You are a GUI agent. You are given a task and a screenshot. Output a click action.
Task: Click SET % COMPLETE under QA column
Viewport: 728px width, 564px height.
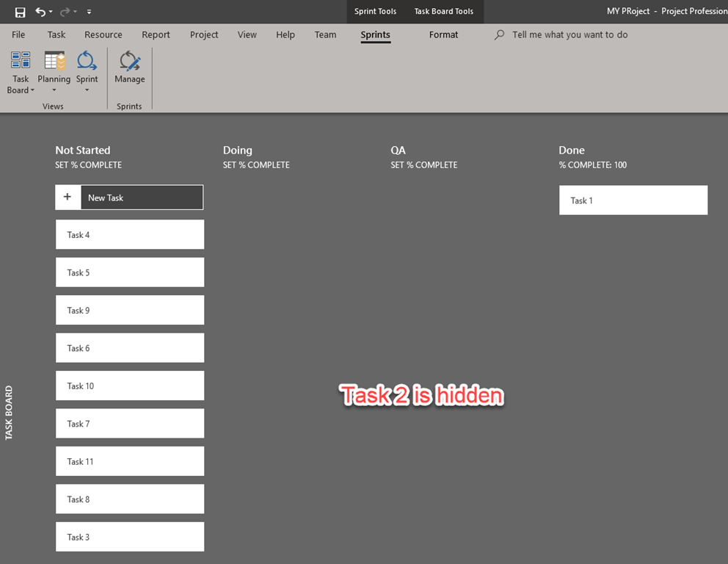click(x=423, y=165)
